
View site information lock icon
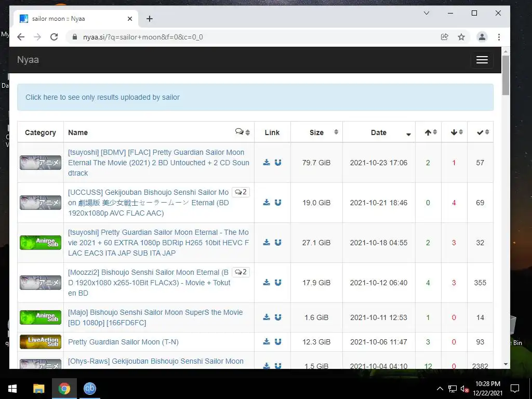75,37
